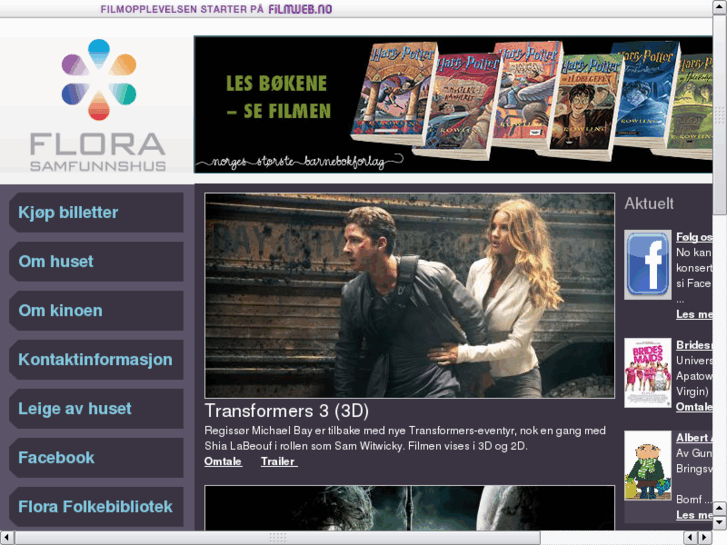Image resolution: width=727 pixels, height=545 pixels.
Task: Open the Transformers 3 Trailer link
Action: point(279,462)
